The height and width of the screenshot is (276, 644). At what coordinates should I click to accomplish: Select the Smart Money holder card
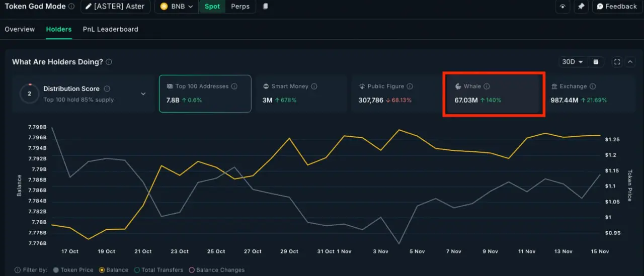(301, 94)
